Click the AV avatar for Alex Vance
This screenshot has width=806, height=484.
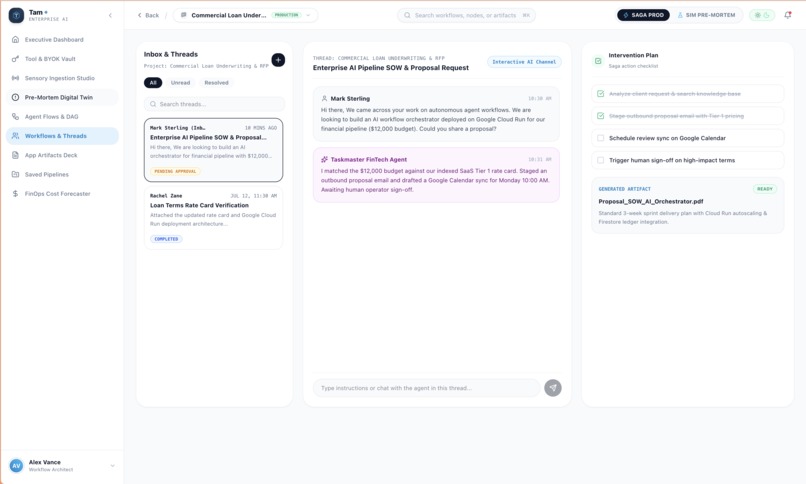[x=16, y=466]
